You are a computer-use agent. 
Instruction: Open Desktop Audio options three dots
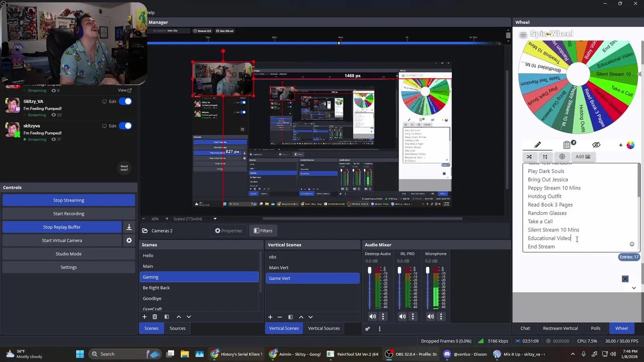point(383,316)
